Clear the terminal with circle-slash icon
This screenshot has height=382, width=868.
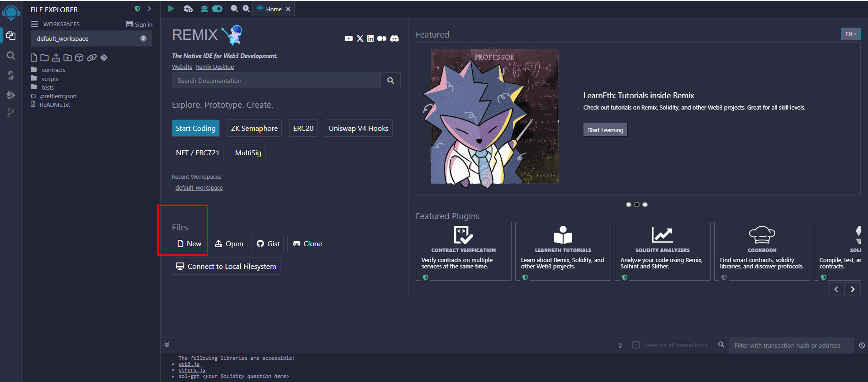(x=862, y=345)
